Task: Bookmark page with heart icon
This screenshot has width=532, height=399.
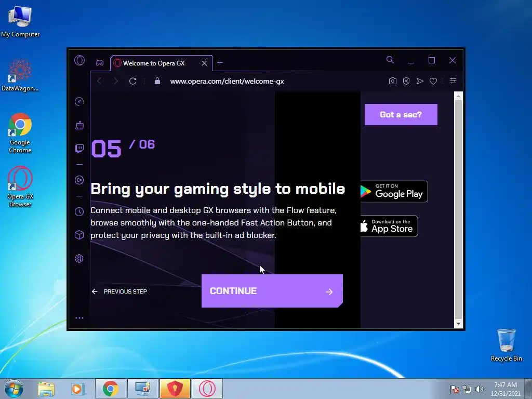Action: 433,81
